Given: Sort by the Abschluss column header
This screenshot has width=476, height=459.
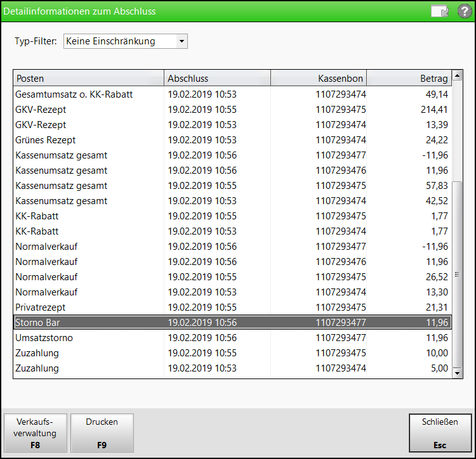Looking at the screenshot, I should pyautogui.click(x=217, y=79).
